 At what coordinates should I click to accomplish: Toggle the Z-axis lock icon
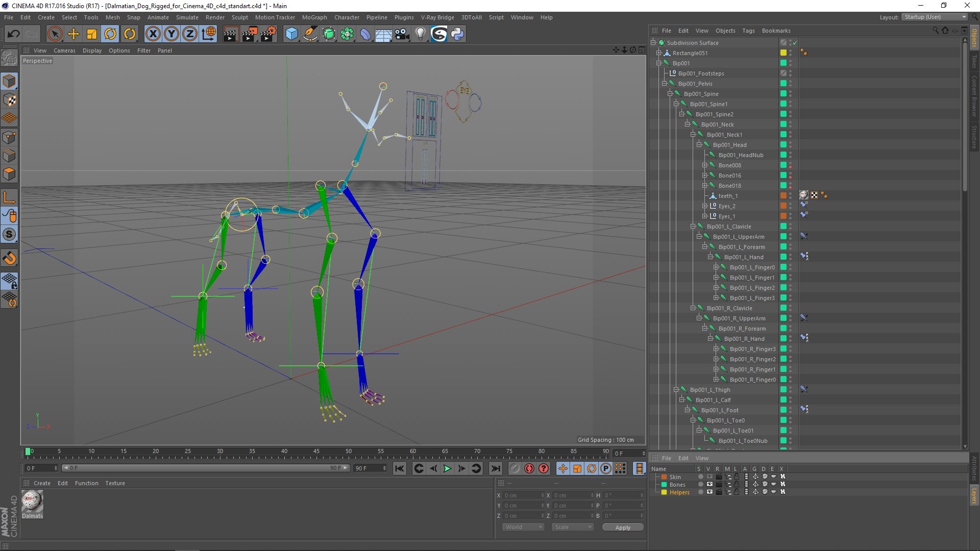[189, 34]
